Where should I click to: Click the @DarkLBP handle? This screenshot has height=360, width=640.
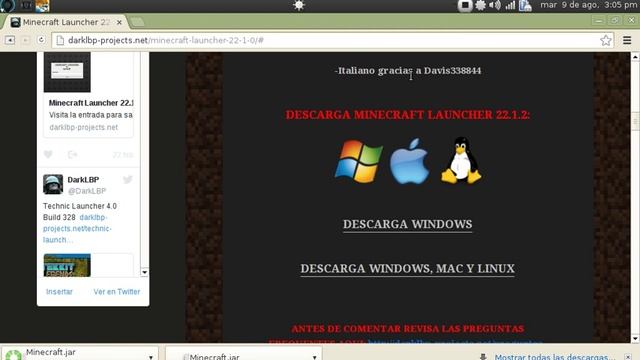coord(87,191)
